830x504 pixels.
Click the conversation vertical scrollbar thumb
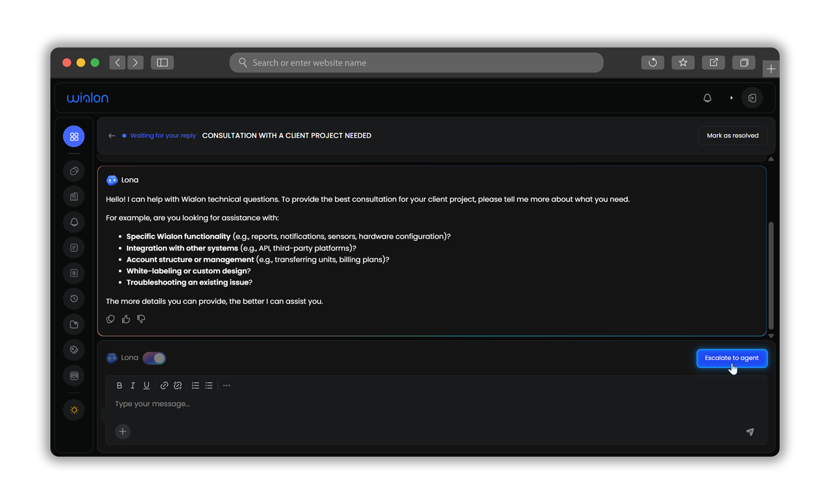click(771, 275)
